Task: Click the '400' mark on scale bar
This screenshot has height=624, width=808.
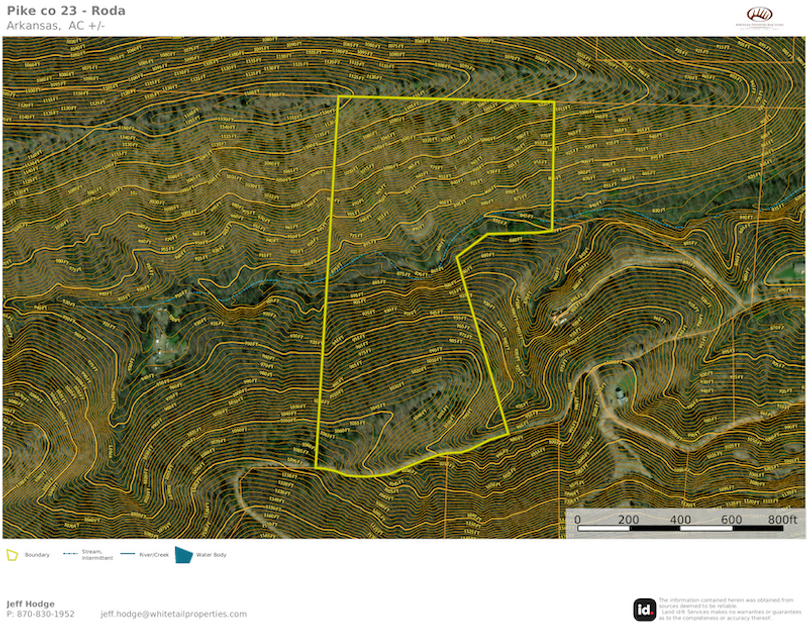Action: (680, 519)
